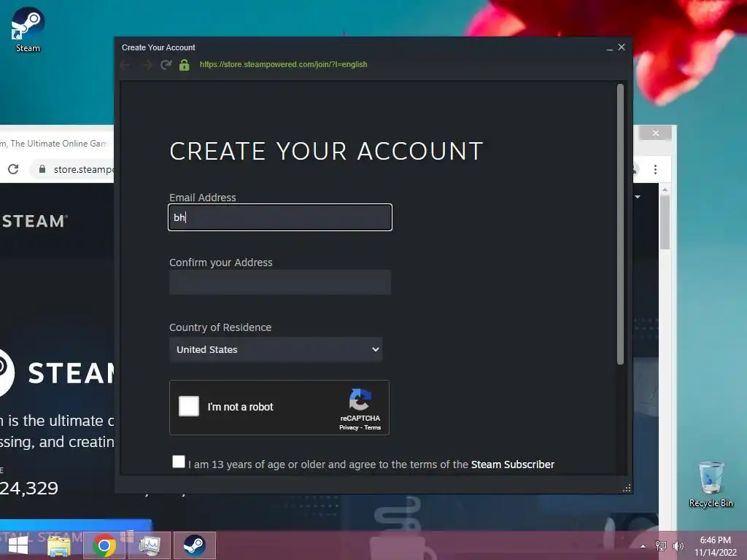Open the Recycle Bin desktop icon
747x560 pixels.
[711, 485]
